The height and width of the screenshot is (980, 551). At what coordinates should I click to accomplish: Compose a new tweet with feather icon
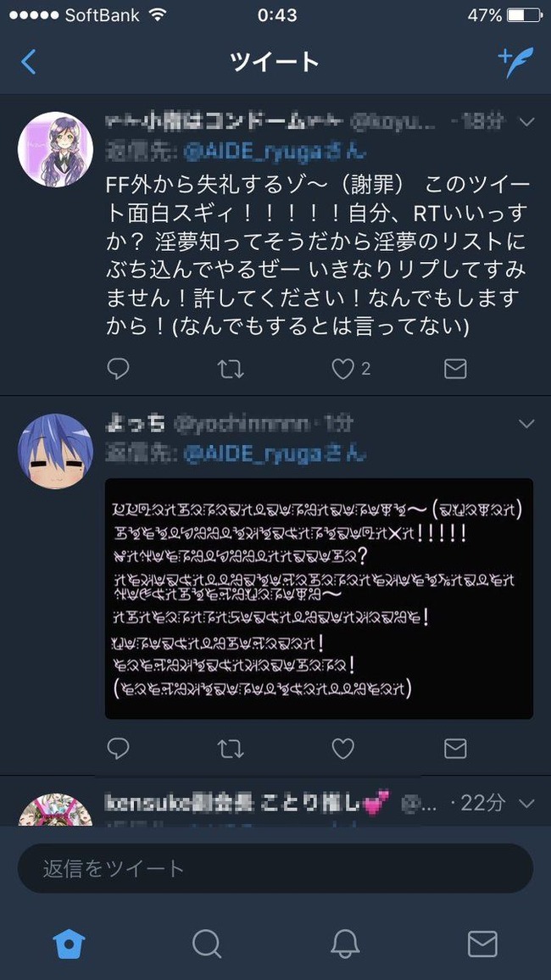tap(516, 62)
